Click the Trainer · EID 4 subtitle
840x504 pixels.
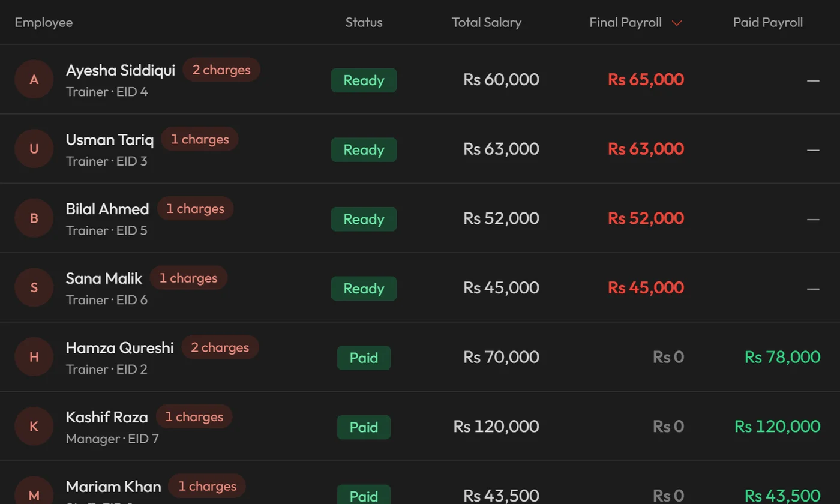click(x=107, y=92)
